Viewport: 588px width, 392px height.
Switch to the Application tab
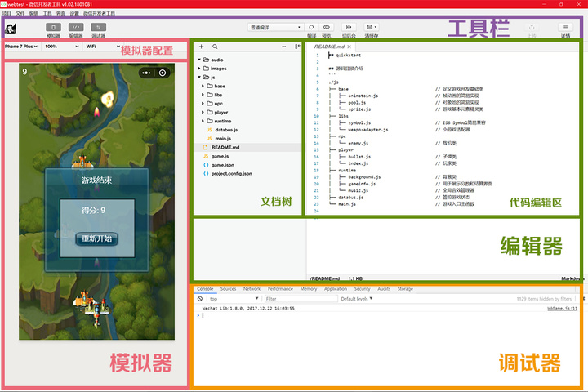coord(336,289)
